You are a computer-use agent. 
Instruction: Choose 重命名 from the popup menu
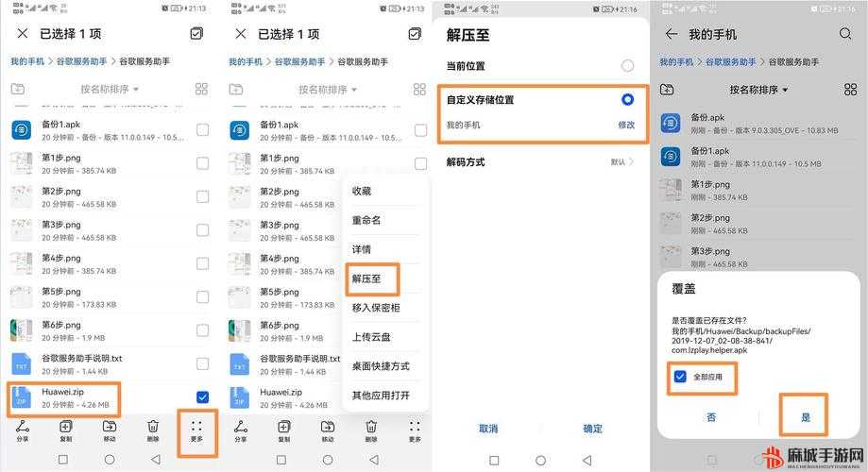[x=366, y=220]
